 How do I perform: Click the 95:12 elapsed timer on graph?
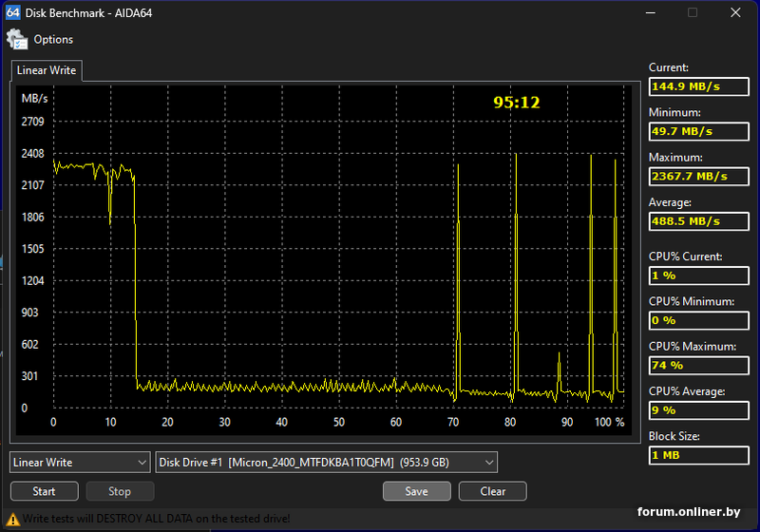point(516,103)
